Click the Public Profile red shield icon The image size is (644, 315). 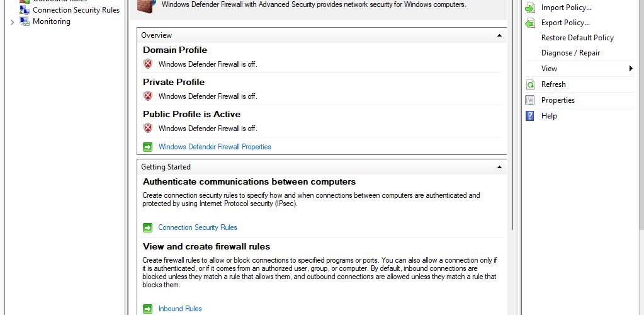click(148, 128)
